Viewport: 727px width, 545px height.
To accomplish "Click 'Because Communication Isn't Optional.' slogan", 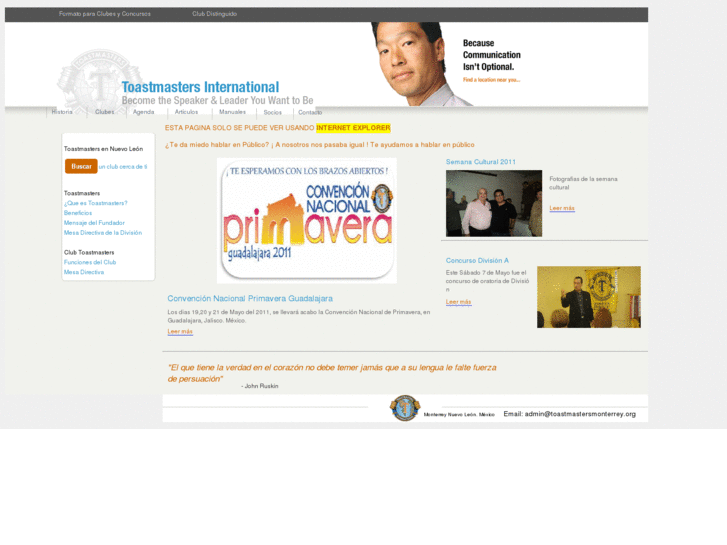I will point(491,55).
